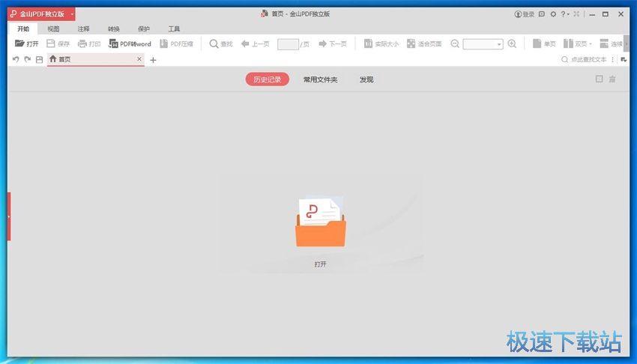Open the PDF压缩 compression tool
The image size is (637, 364).
(x=176, y=43)
